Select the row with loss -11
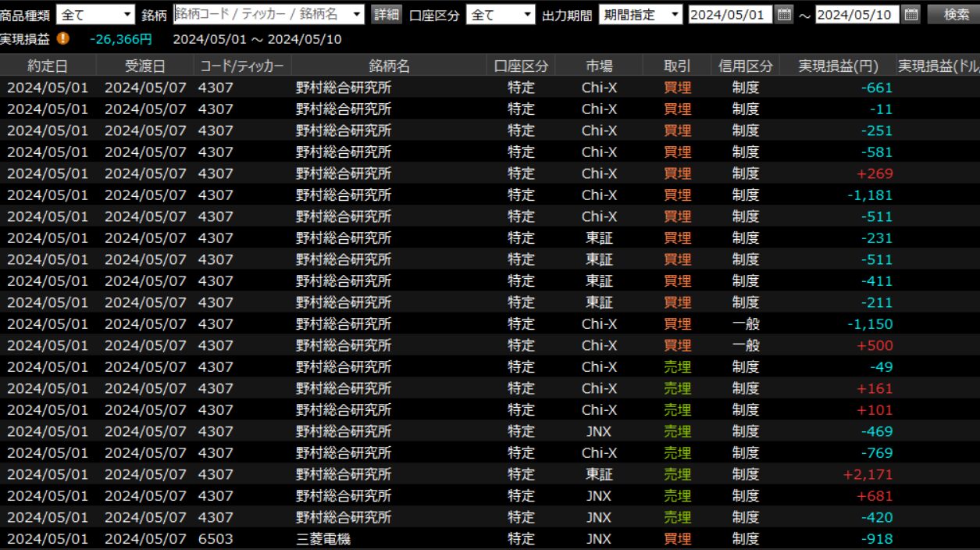The image size is (980, 550). 490,109
